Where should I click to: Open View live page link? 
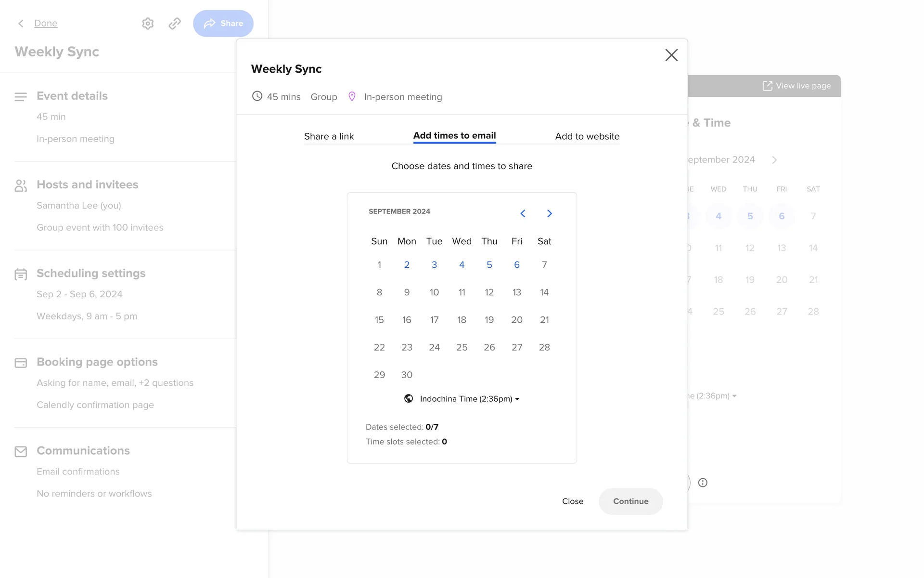(x=797, y=86)
